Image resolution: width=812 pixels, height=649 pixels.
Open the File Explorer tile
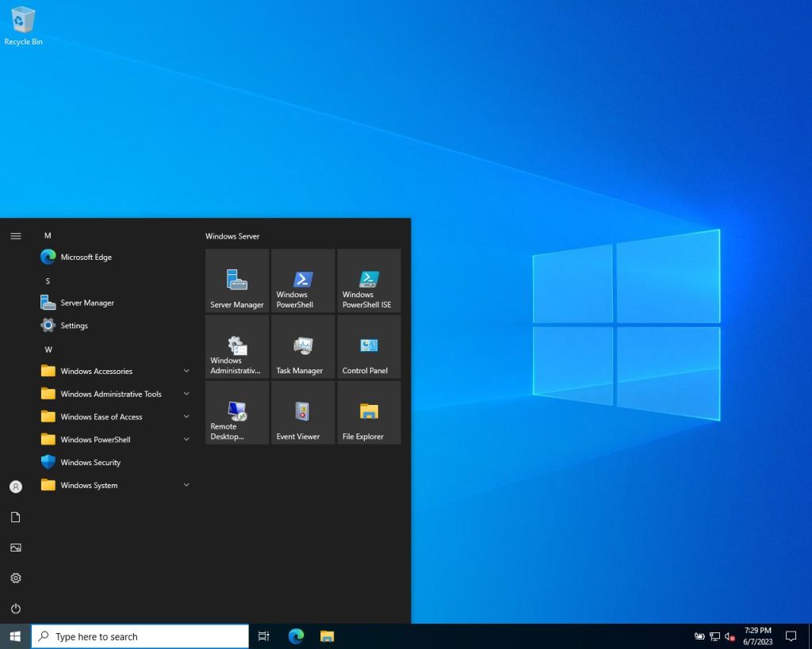pos(368,412)
